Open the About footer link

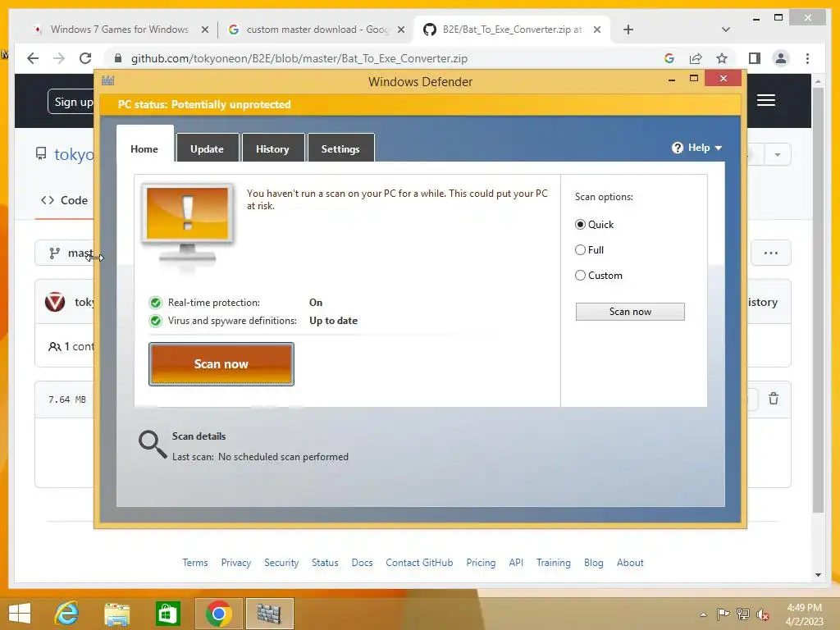click(x=630, y=563)
